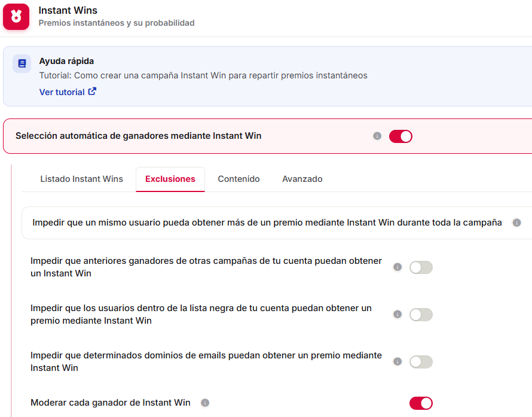
Task: Enable the lista negra exclusion toggle
Action: point(421,315)
